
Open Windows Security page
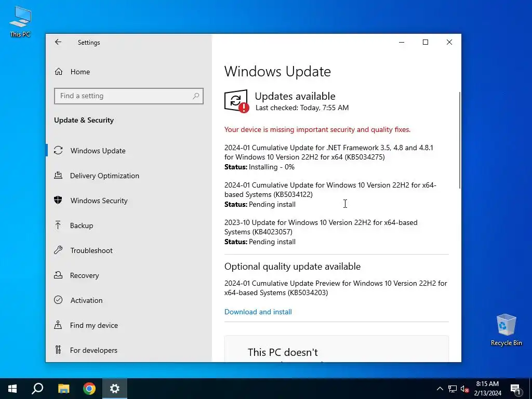tap(99, 201)
